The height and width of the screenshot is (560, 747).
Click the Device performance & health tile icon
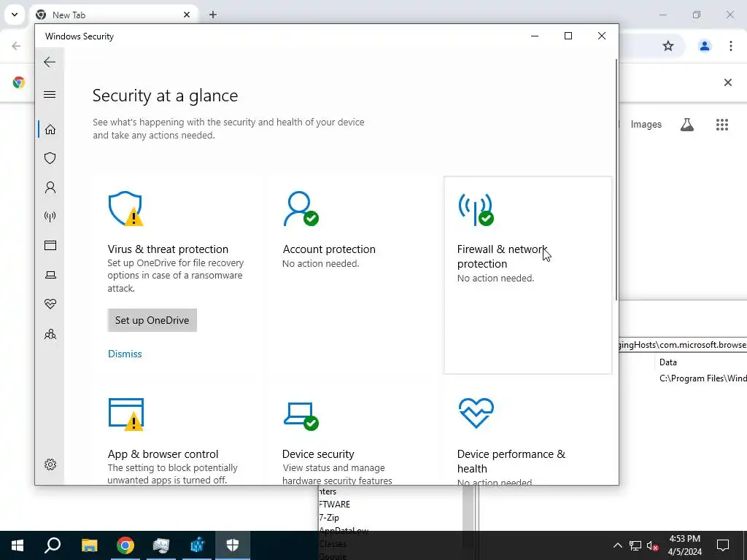[x=476, y=413]
